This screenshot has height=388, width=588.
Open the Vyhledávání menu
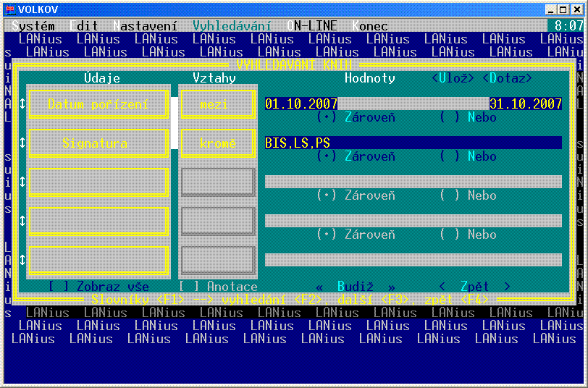[232, 26]
